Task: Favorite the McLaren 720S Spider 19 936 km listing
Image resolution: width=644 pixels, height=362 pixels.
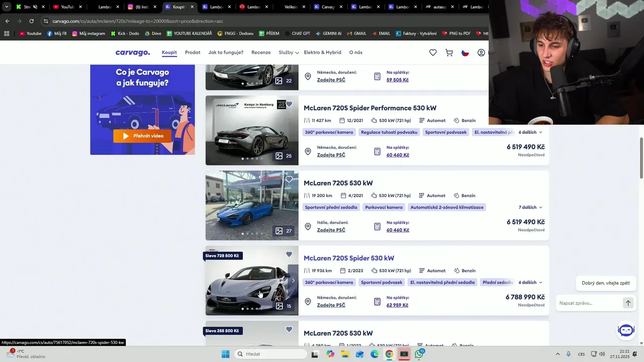Action: pos(289,254)
